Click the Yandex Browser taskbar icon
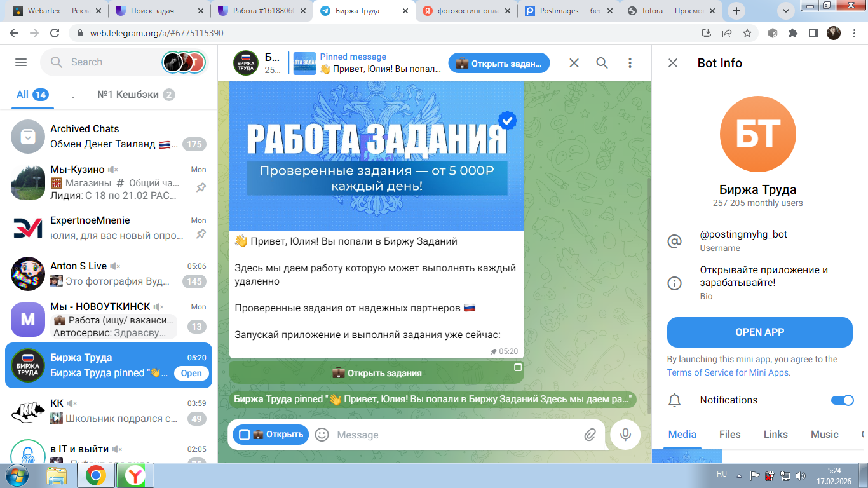 click(135, 475)
